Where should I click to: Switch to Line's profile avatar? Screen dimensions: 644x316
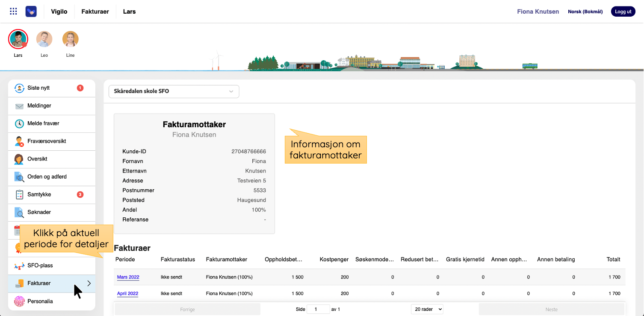pyautogui.click(x=71, y=39)
